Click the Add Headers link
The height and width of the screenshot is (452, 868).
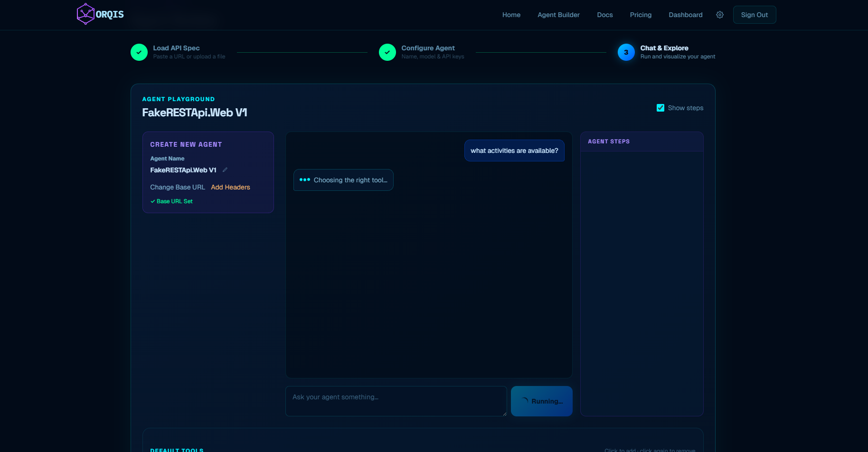230,187
